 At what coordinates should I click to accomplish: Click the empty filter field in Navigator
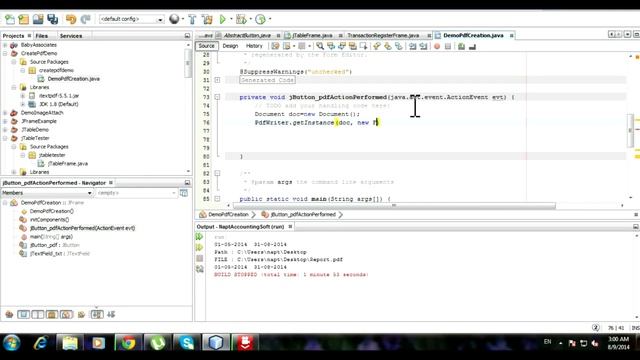click(136, 193)
